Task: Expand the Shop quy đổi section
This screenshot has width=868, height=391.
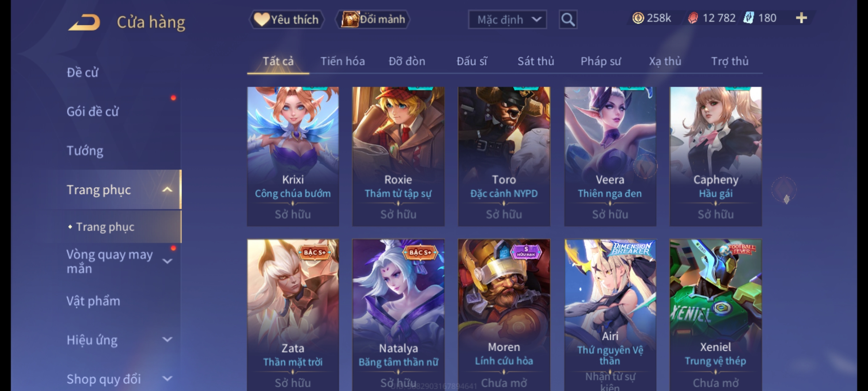Action: pyautogui.click(x=167, y=379)
